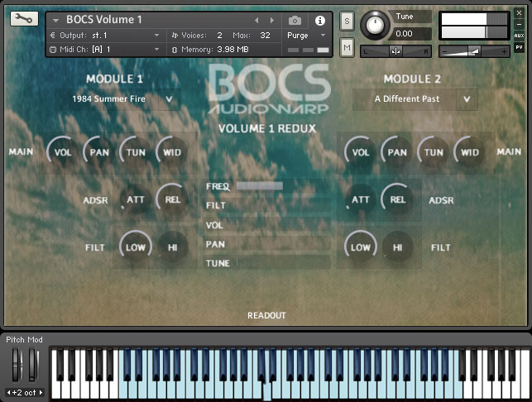Image resolution: width=532 pixels, height=402 pixels.
Task: Click Module 1 REL release knob
Action: pos(172,199)
